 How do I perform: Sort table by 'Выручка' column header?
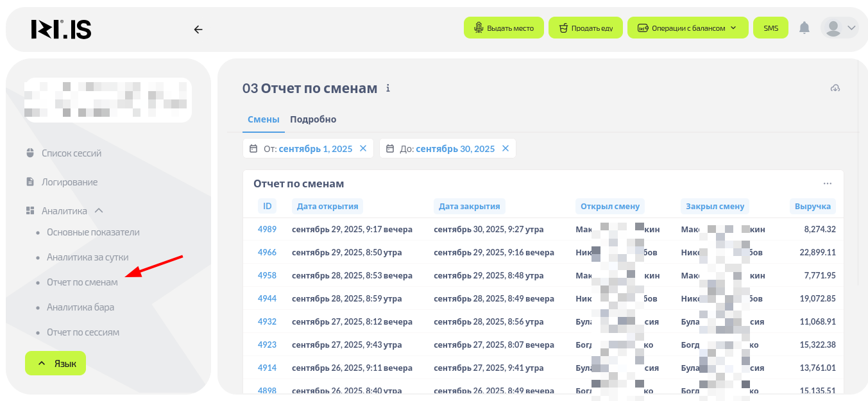pos(812,206)
